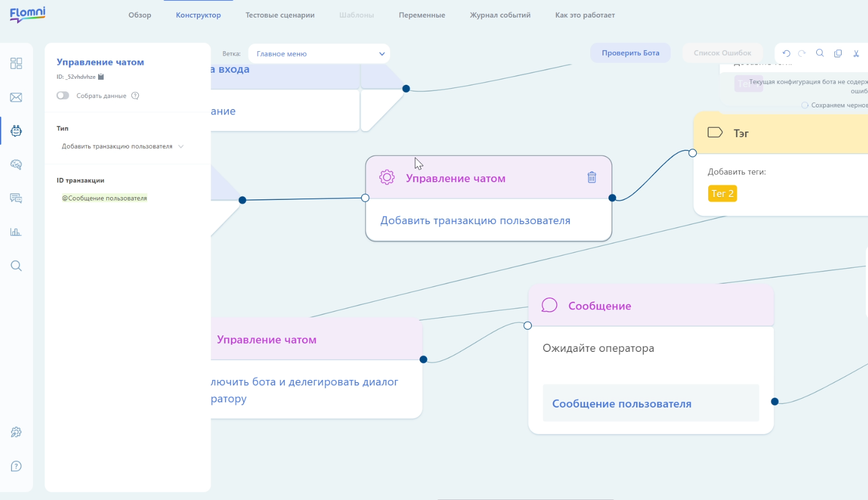
Task: Open the Тип dropdown Добавить транзакцию пользователя
Action: click(x=122, y=146)
